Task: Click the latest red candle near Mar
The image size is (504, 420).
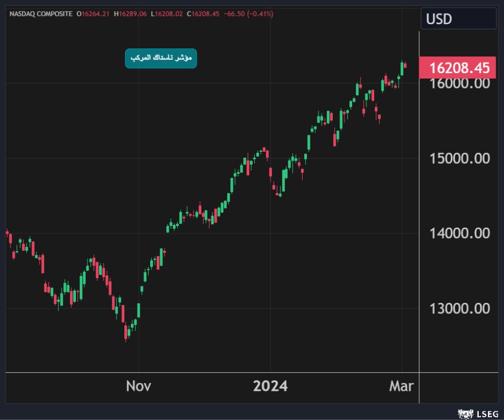Action: 405,66
